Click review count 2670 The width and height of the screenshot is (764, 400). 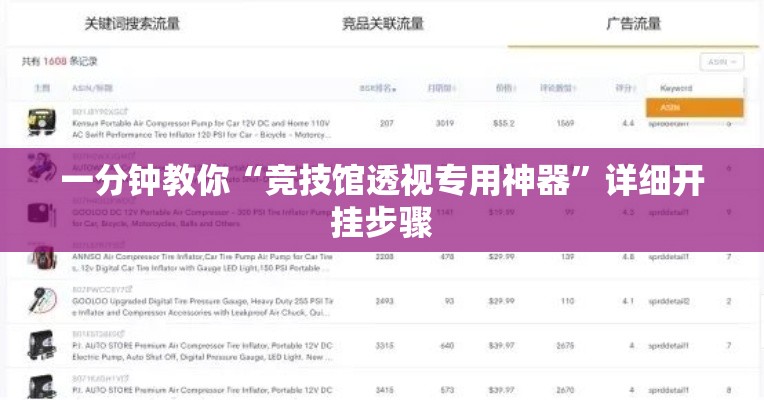click(x=565, y=390)
